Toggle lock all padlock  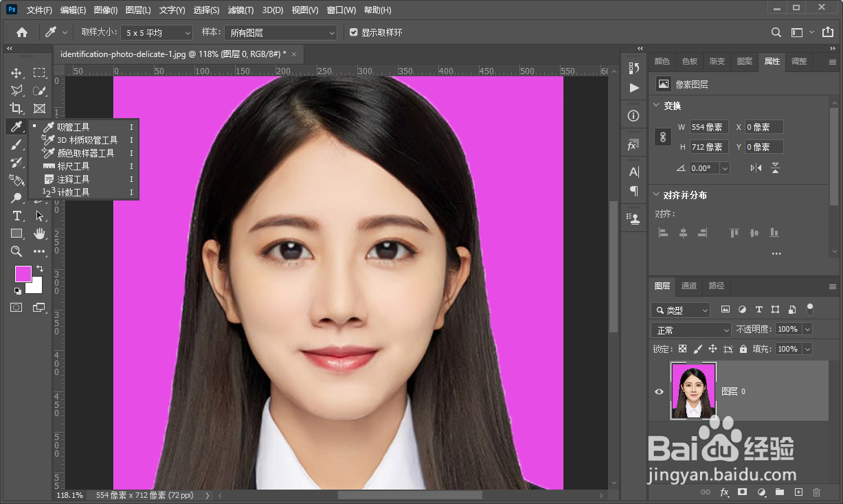click(x=743, y=349)
